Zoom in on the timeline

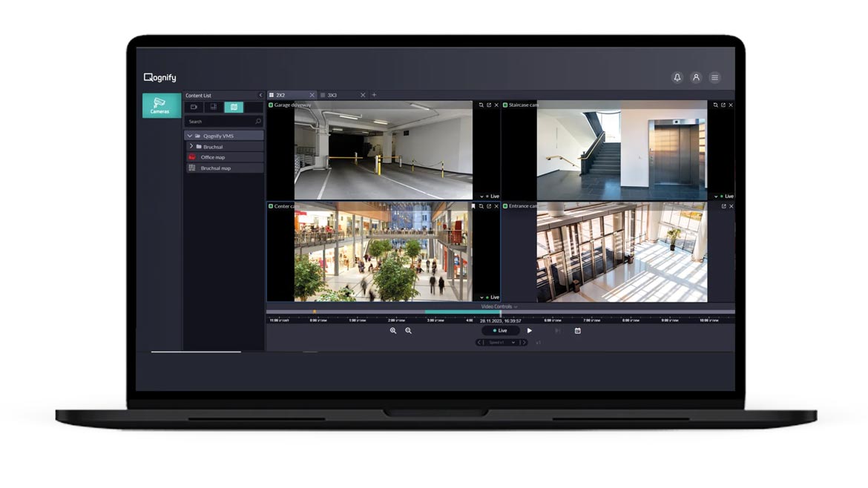point(393,331)
